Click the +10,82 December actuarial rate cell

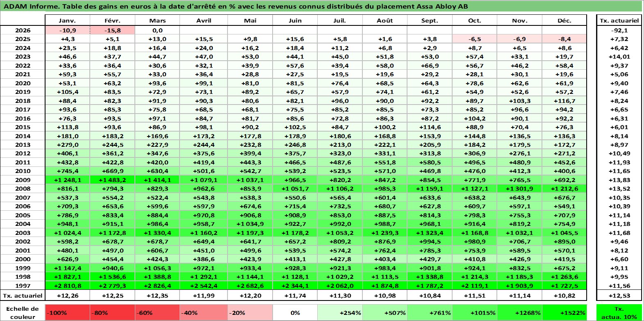click(x=564, y=296)
